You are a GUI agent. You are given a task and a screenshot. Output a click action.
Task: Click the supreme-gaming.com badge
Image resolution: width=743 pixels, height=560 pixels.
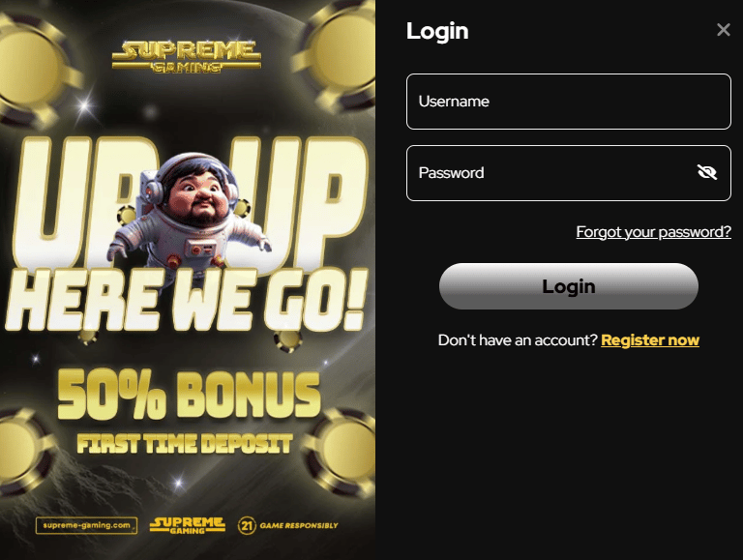pos(87,525)
